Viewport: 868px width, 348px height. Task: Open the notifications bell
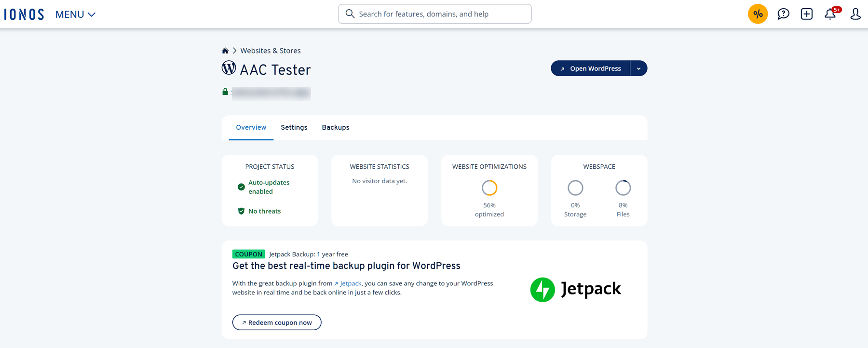830,14
